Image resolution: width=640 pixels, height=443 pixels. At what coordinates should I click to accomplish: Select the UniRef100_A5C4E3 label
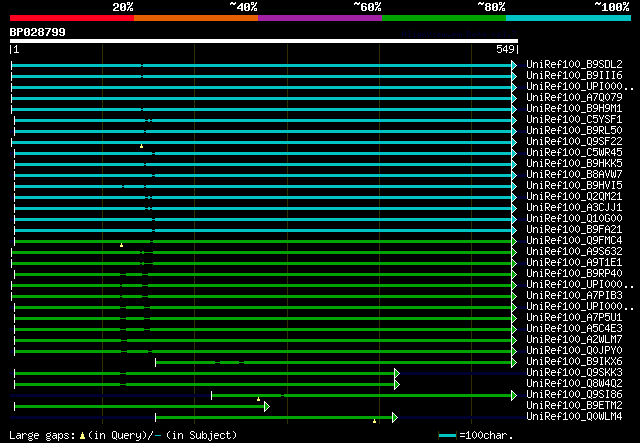(x=574, y=329)
